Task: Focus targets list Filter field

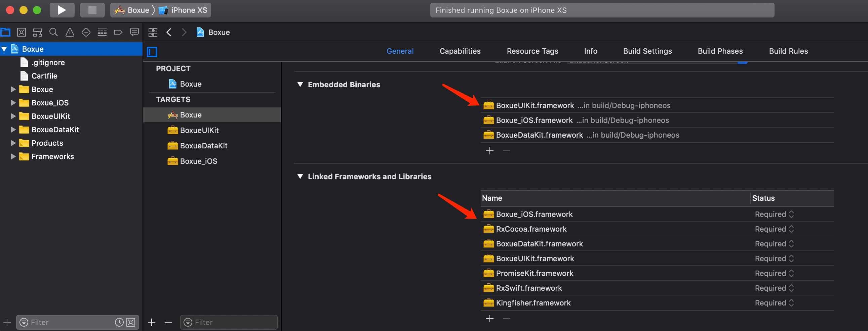Action: pos(229,322)
